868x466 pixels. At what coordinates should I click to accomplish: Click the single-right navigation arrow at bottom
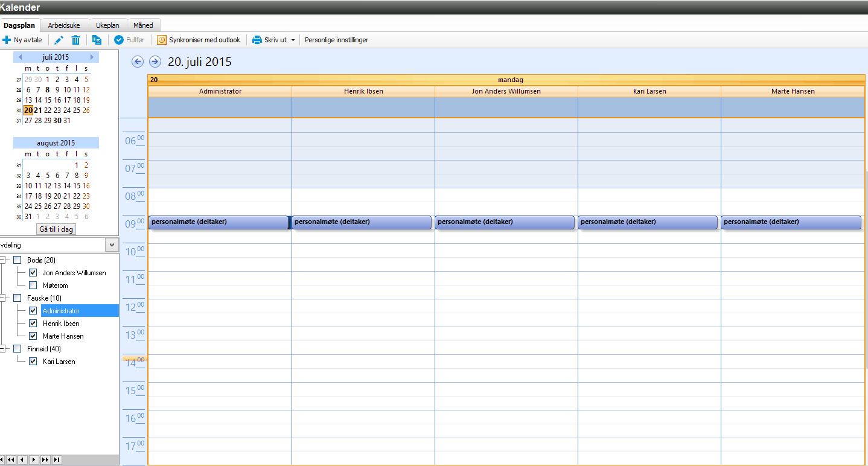pos(34,460)
